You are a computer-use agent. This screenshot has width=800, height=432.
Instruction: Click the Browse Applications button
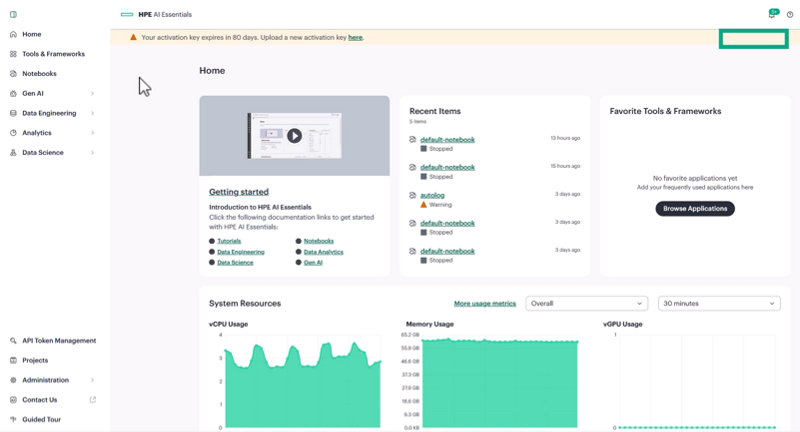695,209
